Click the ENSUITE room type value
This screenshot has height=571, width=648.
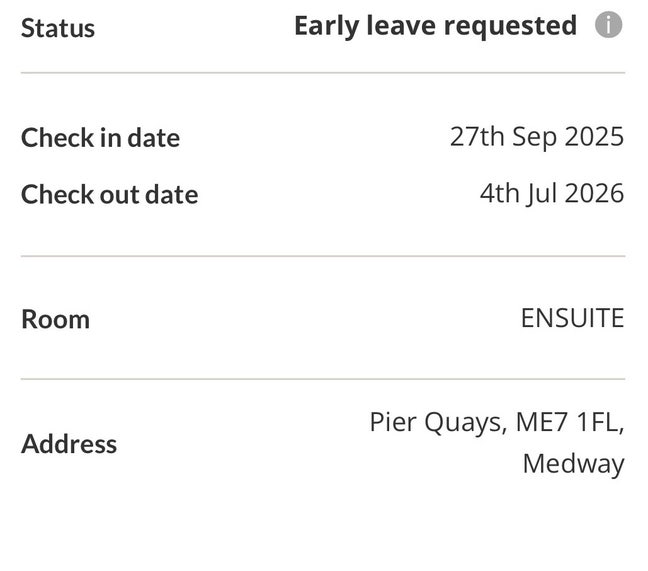(572, 318)
